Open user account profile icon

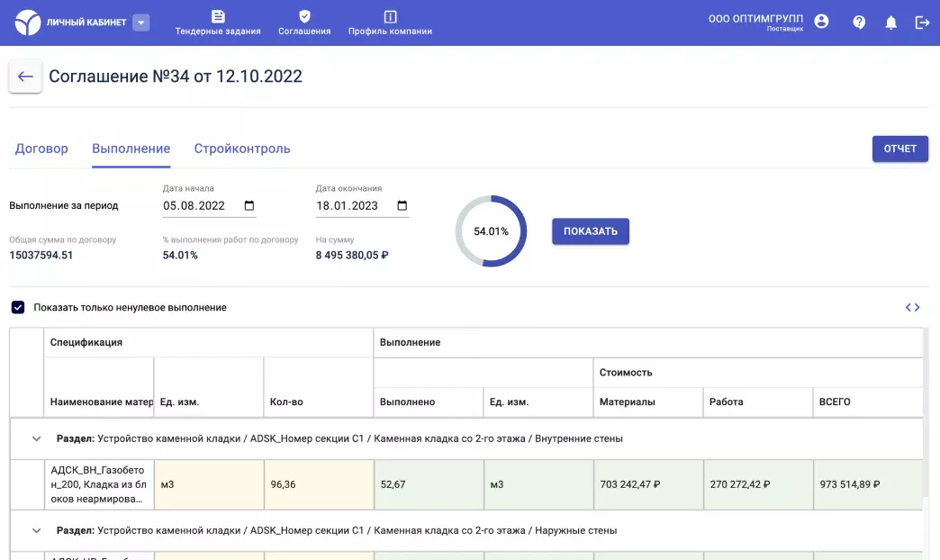pos(821,22)
